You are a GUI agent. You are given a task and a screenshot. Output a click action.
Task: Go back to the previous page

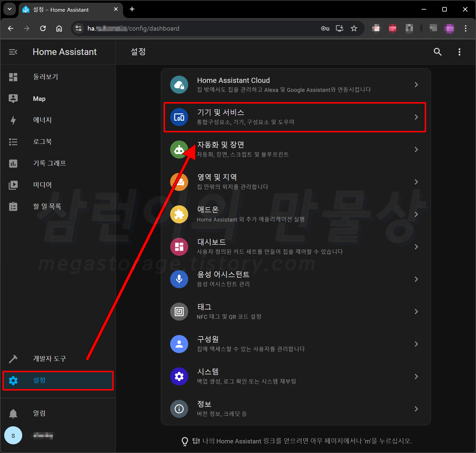click(x=11, y=29)
